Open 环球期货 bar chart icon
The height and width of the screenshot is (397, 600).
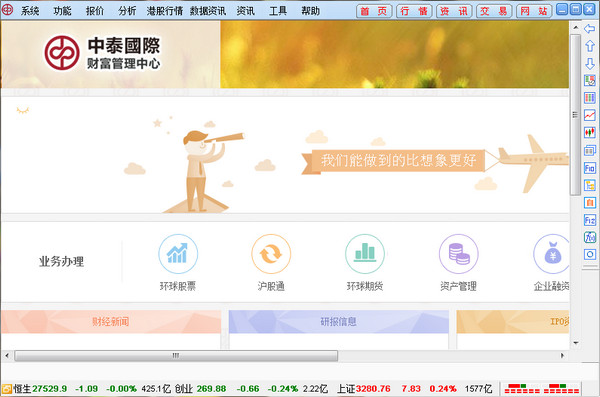coord(365,254)
